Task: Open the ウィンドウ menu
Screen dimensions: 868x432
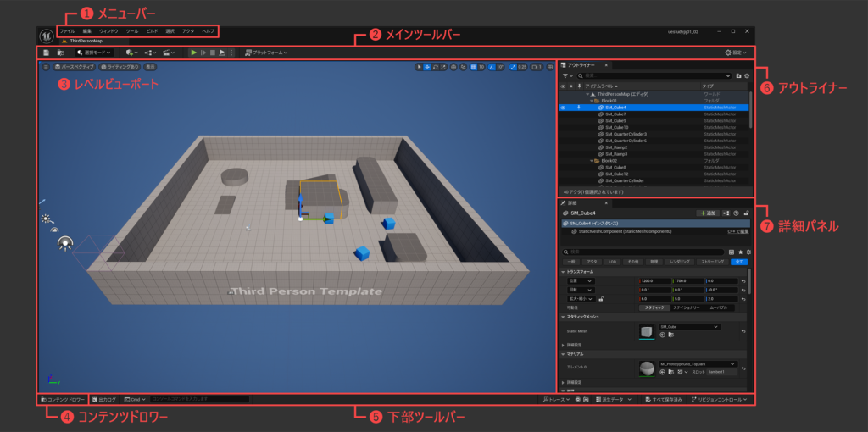Action: click(x=108, y=31)
